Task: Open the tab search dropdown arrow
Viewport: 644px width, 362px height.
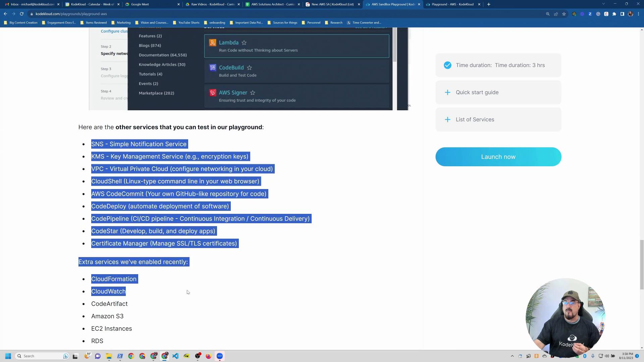Action: coord(603,4)
